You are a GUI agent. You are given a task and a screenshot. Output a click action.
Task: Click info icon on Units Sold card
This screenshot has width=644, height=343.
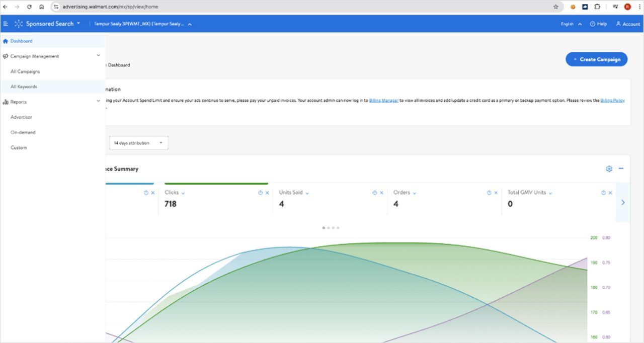click(374, 193)
